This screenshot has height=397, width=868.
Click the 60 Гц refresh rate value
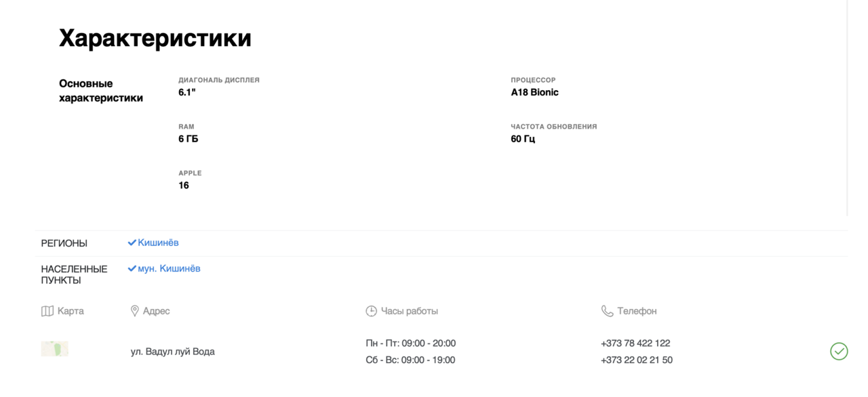point(523,139)
